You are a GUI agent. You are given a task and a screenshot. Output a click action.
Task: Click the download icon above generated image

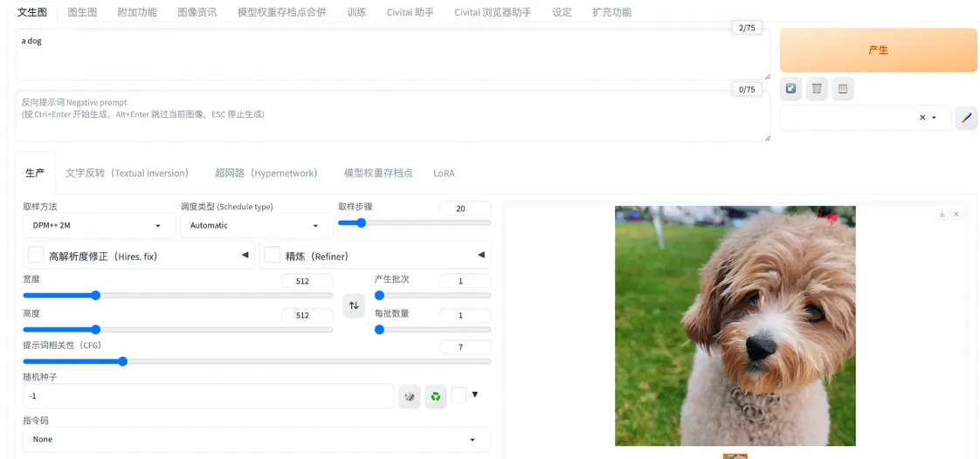click(942, 214)
